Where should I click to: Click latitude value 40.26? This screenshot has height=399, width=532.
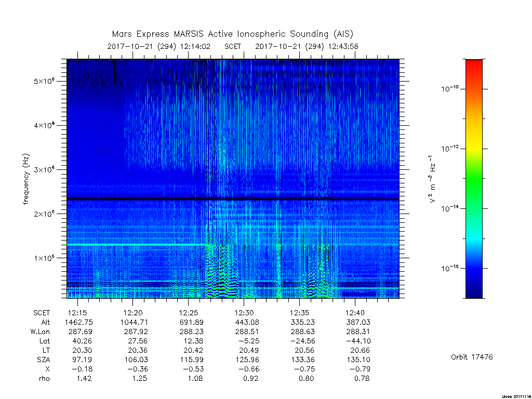click(x=82, y=341)
